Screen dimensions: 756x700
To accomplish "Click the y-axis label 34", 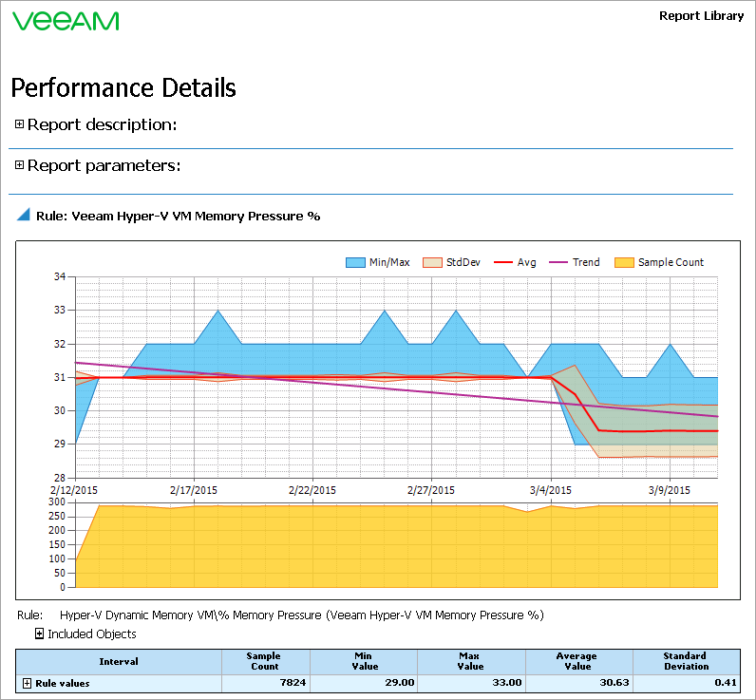I will point(59,276).
